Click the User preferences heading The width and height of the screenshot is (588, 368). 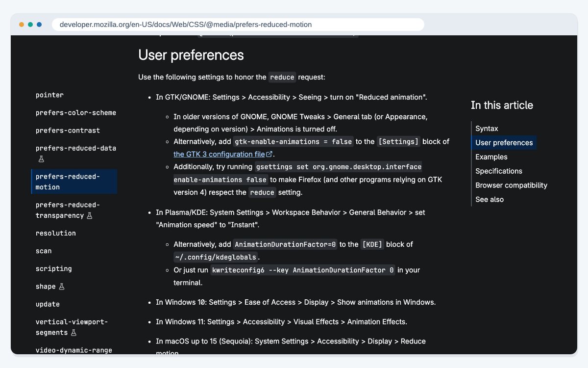click(x=191, y=55)
